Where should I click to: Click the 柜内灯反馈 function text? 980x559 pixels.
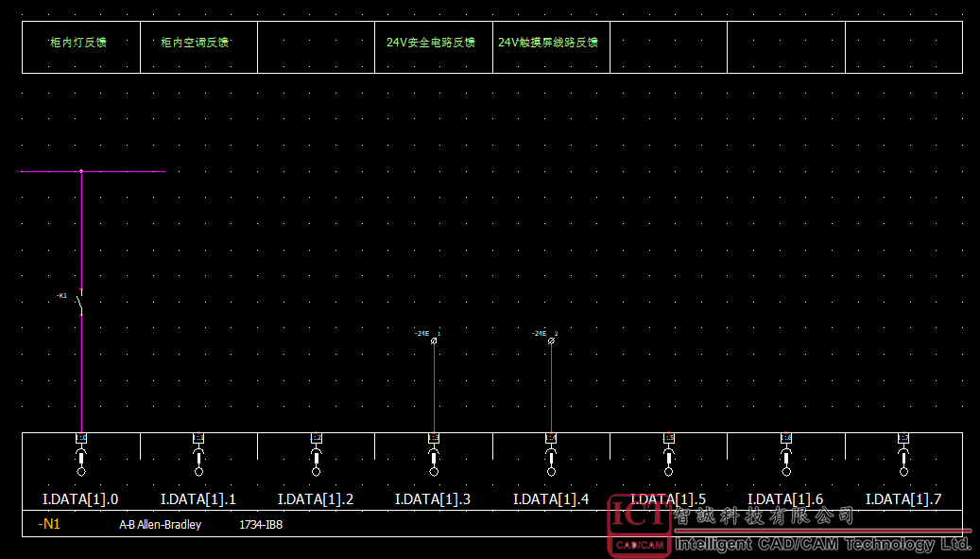tap(78, 42)
